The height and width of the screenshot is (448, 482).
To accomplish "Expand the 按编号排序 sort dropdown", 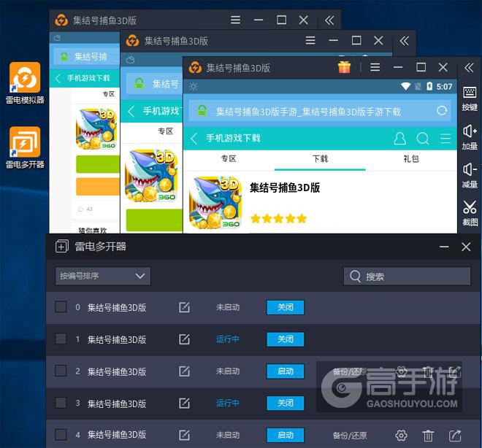I will coord(103,276).
